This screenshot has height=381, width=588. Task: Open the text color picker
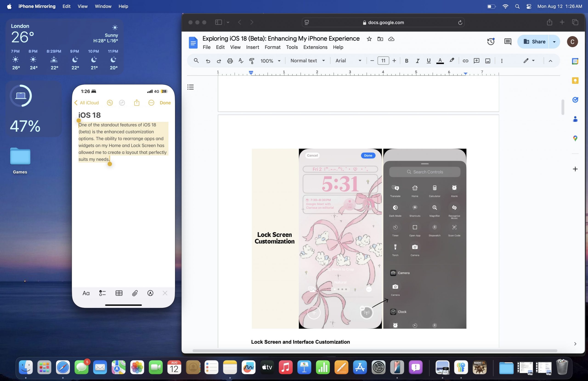pos(440,61)
